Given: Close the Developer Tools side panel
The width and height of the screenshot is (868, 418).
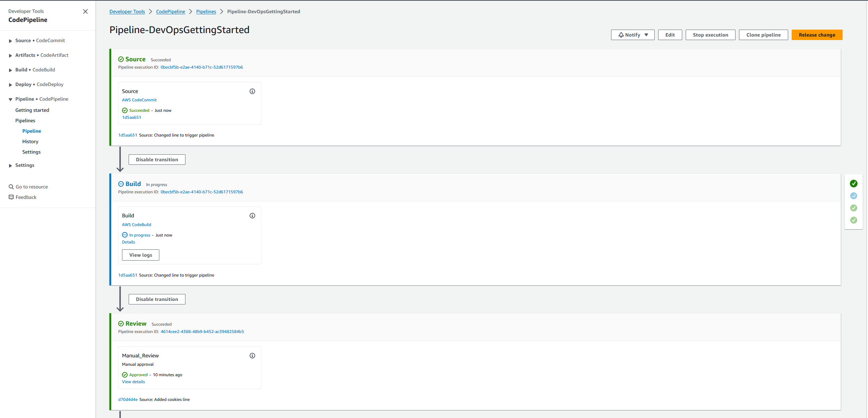Looking at the screenshot, I should (x=85, y=11).
